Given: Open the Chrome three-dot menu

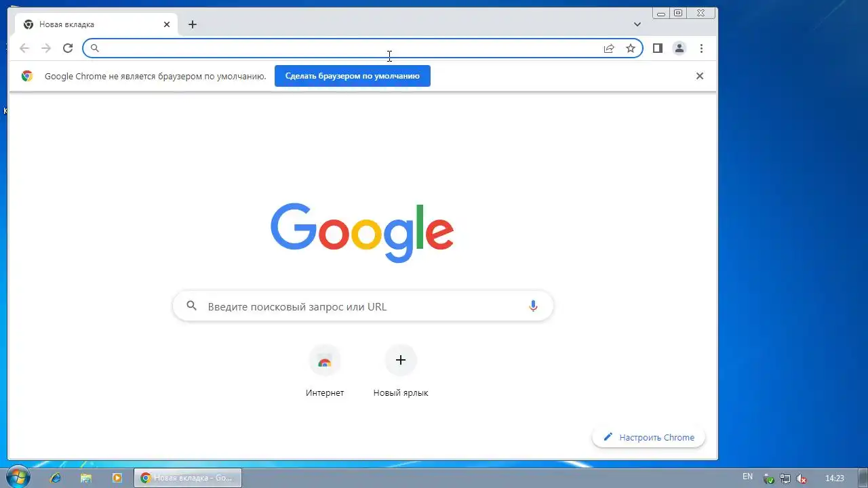Looking at the screenshot, I should [701, 48].
